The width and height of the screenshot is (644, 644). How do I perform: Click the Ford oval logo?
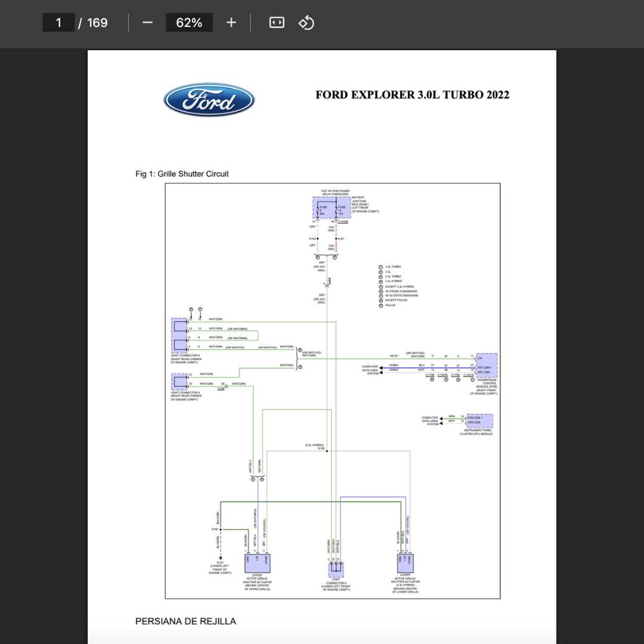[209, 100]
